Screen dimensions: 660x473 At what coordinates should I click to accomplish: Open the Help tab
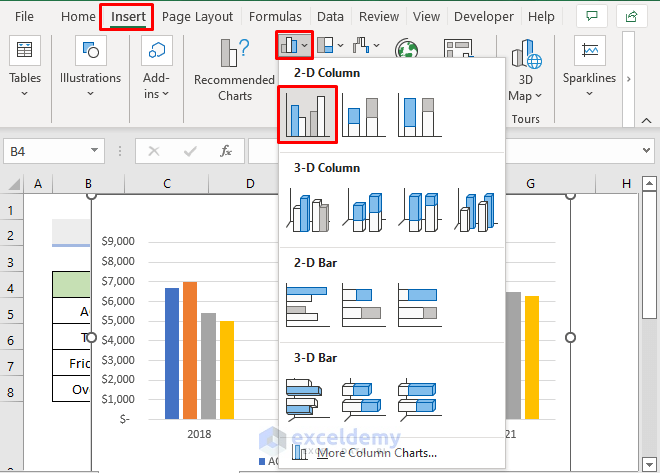(541, 16)
